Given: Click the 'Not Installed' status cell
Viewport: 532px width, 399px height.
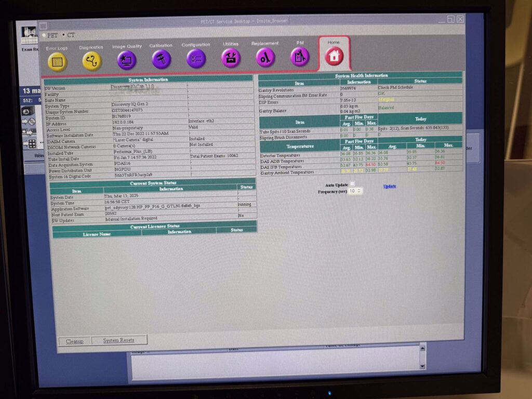Looking at the screenshot, I should pyautogui.click(x=201, y=144).
